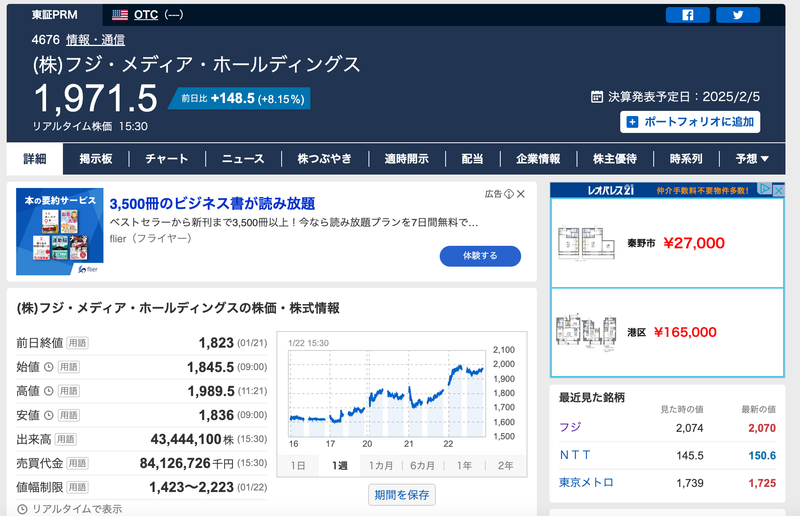Open the 企業情報 tab
The height and width of the screenshot is (516, 800).
pos(538,159)
